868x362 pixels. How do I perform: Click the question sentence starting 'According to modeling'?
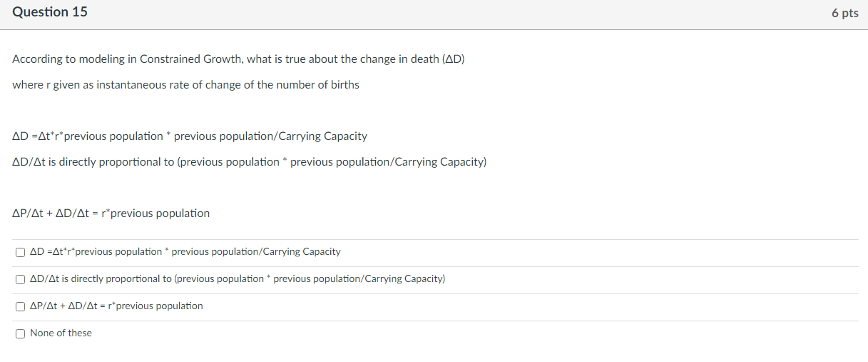tap(238, 59)
